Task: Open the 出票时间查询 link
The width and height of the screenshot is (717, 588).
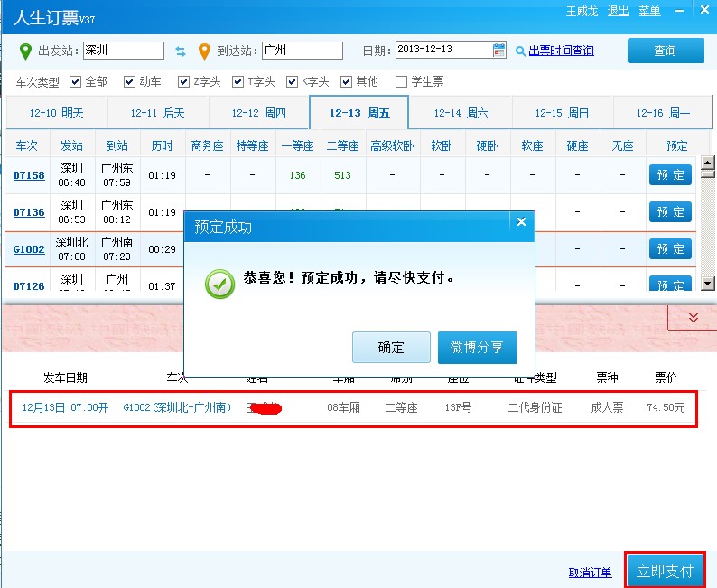Action: pyautogui.click(x=561, y=51)
